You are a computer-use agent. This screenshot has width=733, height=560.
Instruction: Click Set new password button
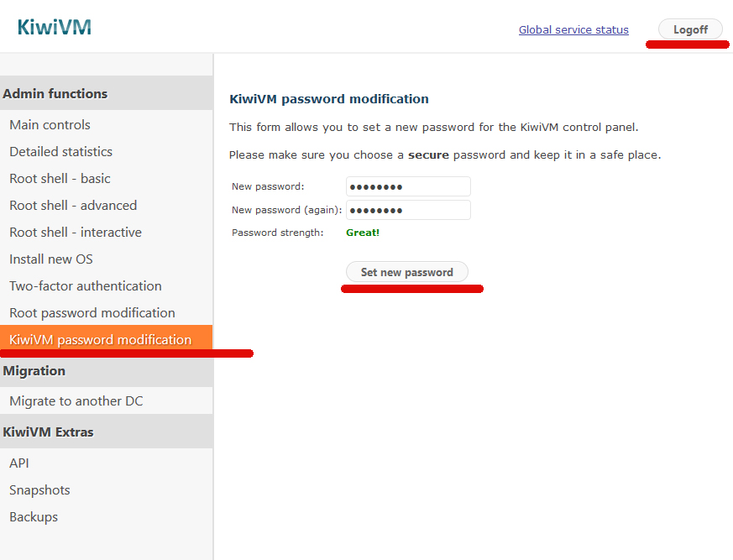(x=406, y=272)
